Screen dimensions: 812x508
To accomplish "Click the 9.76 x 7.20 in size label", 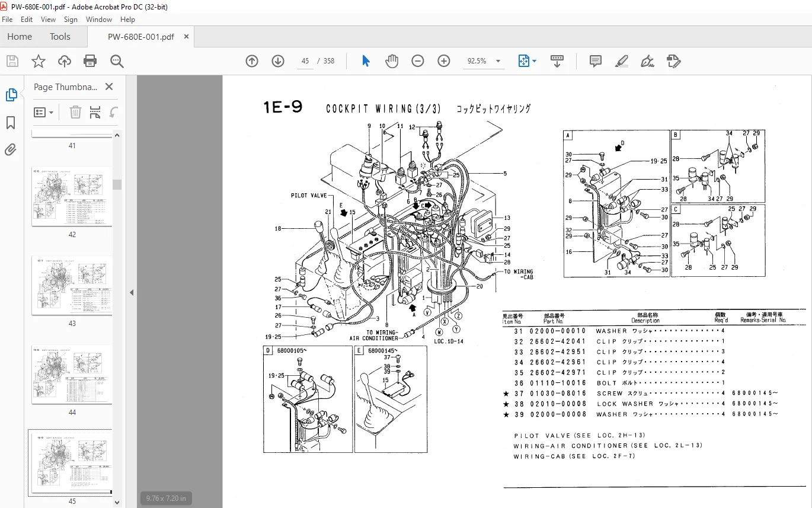I will (x=166, y=499).
